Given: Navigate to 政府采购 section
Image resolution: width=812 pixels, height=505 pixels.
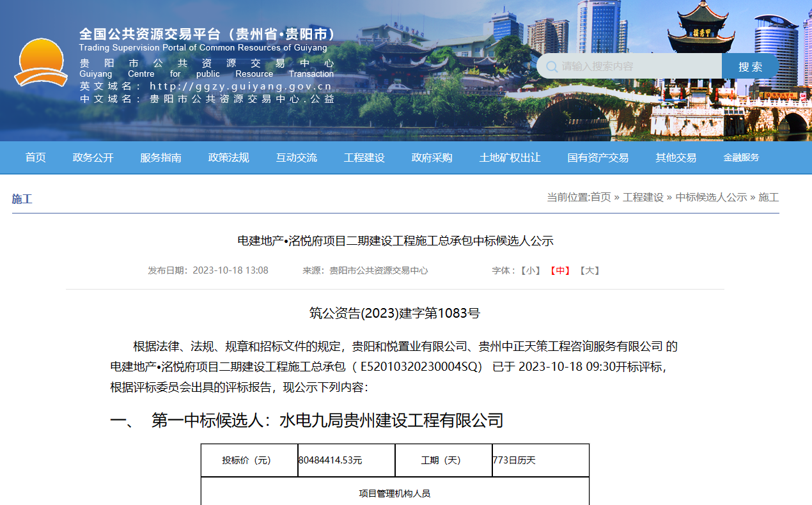Looking at the screenshot, I should tap(432, 158).
